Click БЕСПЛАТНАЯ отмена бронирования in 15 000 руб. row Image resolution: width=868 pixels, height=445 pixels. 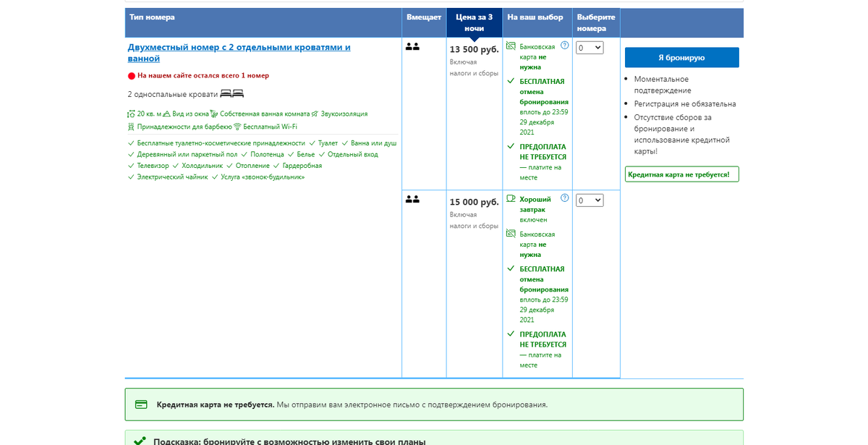544,279
